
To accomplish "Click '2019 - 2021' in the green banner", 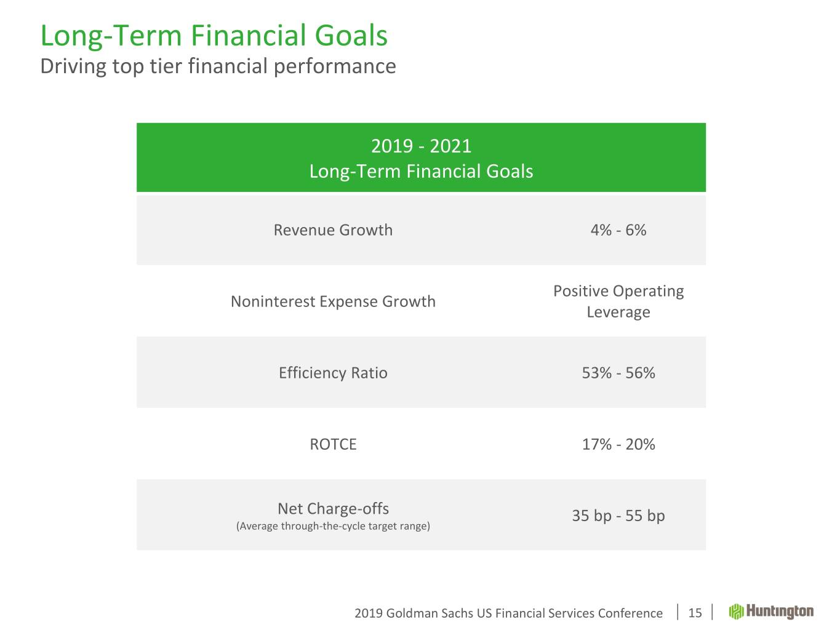I will click(x=421, y=146).
